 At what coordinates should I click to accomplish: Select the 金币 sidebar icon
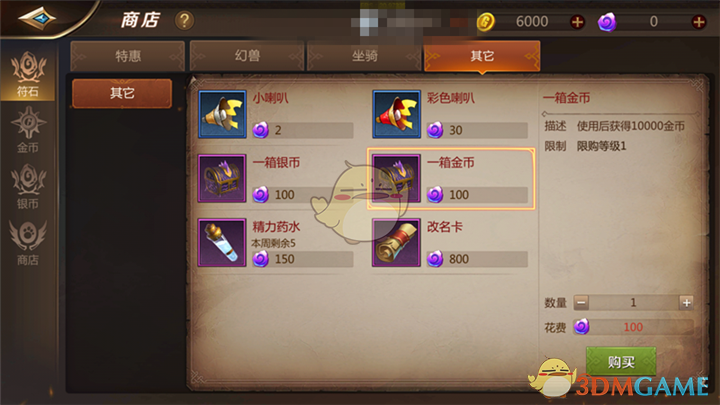pyautogui.click(x=28, y=130)
